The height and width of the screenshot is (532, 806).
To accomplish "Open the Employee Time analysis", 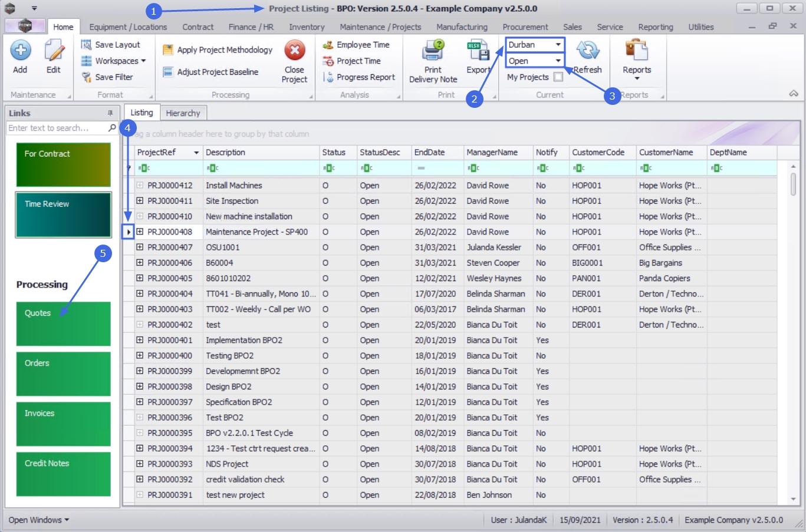I will pos(362,45).
